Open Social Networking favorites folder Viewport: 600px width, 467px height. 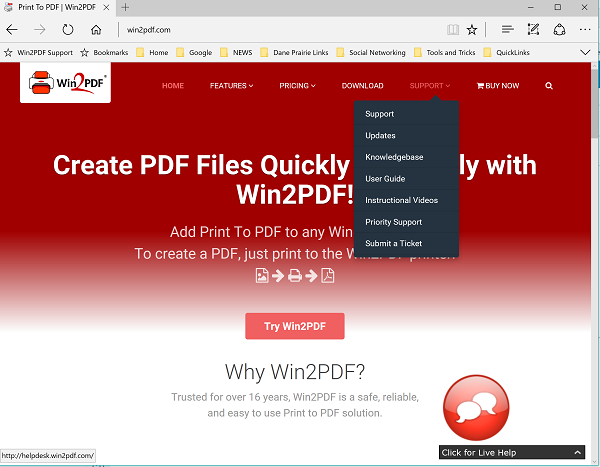click(x=371, y=52)
